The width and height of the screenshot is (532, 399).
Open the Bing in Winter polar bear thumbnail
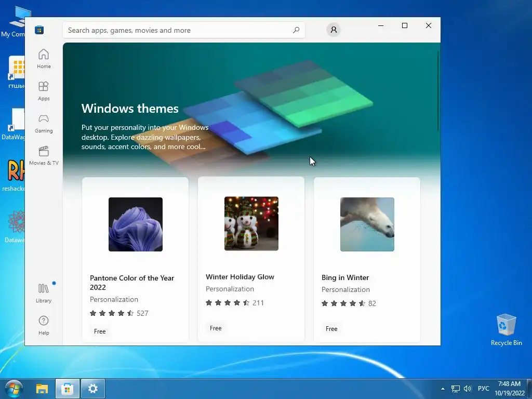[367, 224]
